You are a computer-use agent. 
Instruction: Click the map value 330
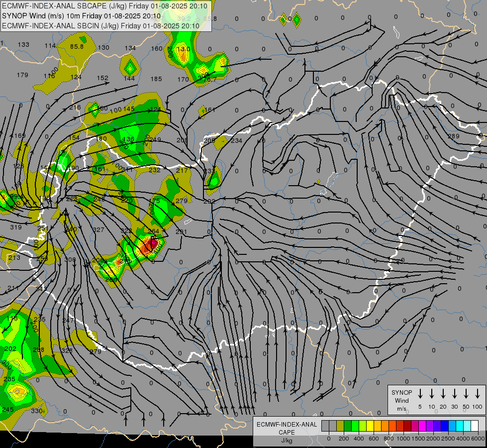[37, 411]
